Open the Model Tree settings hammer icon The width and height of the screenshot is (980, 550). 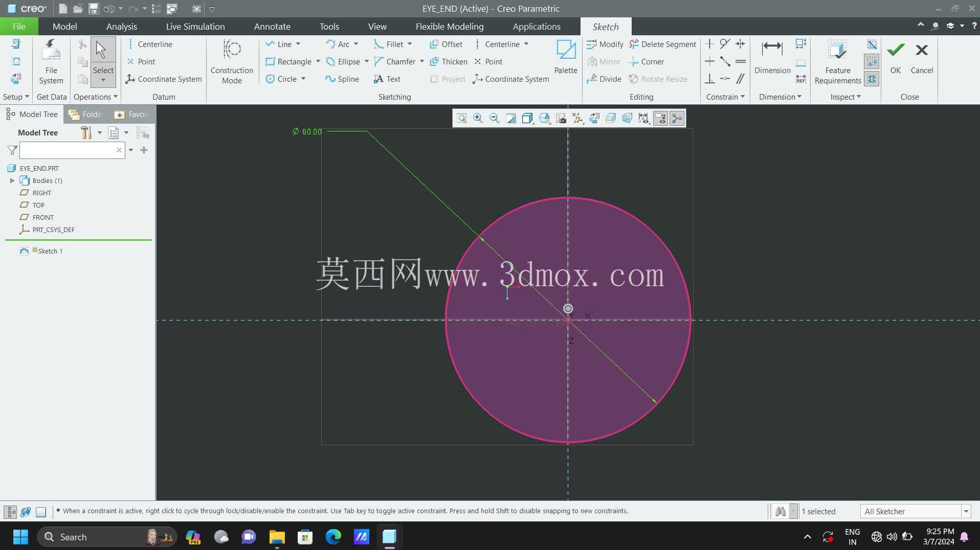coord(86,133)
